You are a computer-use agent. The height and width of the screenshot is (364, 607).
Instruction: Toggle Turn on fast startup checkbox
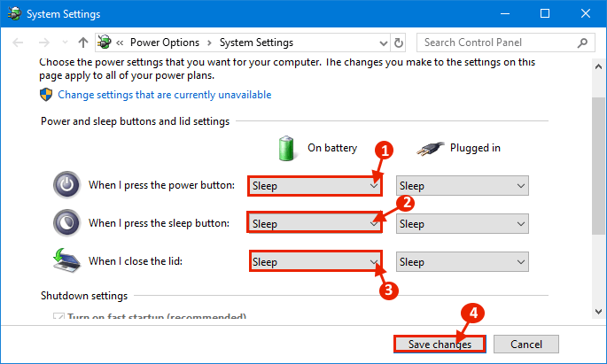[x=58, y=316]
